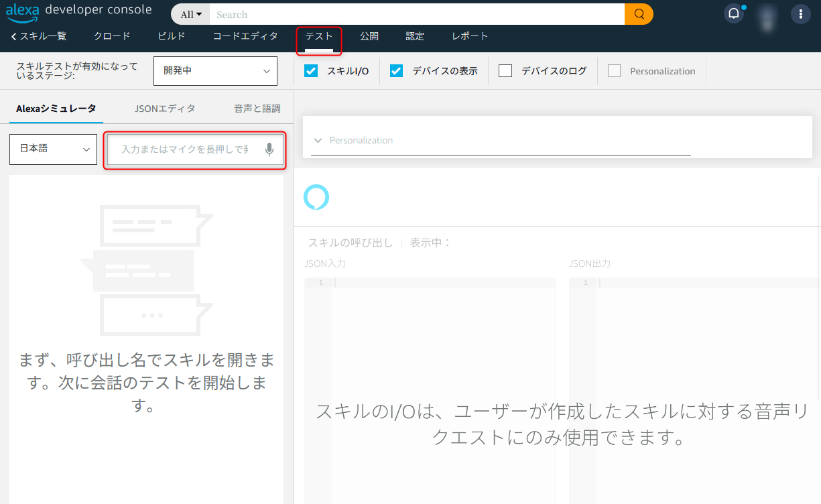Switch to the JSONエディタ tab

pos(165,107)
